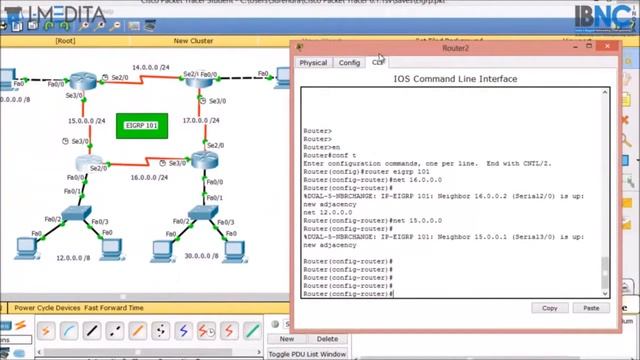Select the Serial DTE cable
The image size is (640, 360).
[229, 331]
